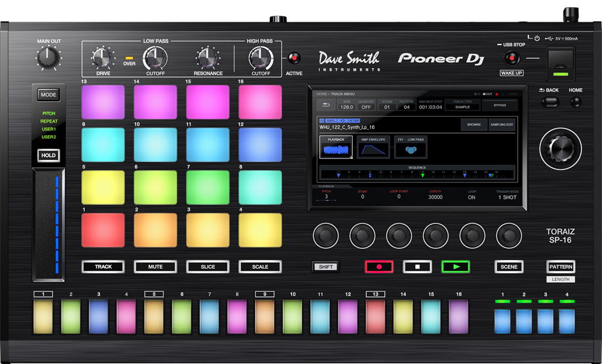This screenshot has height=364, width=602.
Task: Push the SCENE button
Action: tap(509, 267)
